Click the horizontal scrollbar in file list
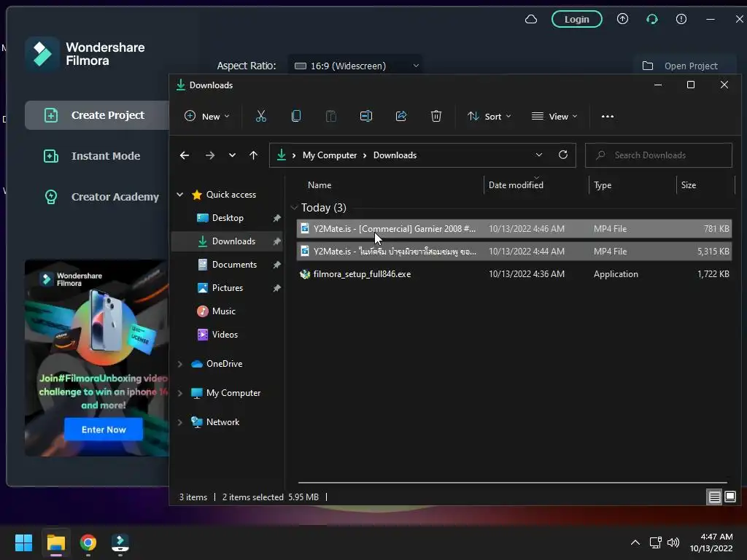 pos(513,483)
